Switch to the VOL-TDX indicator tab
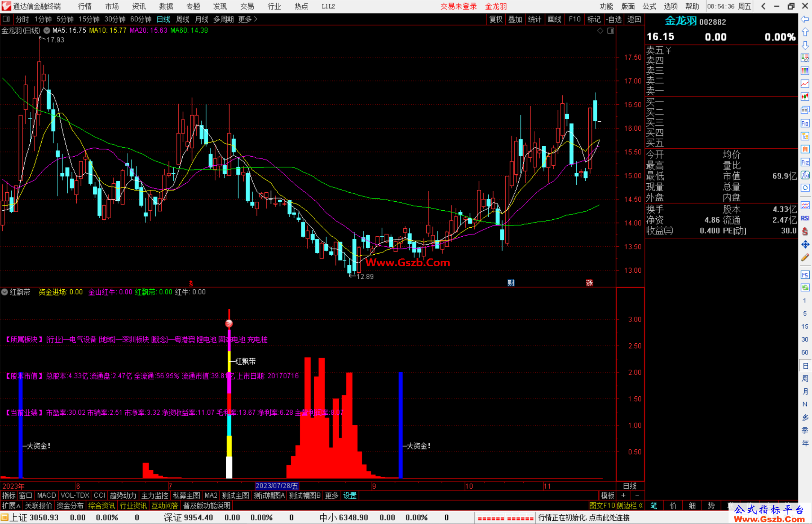This screenshot has width=812, height=524. tap(75, 495)
